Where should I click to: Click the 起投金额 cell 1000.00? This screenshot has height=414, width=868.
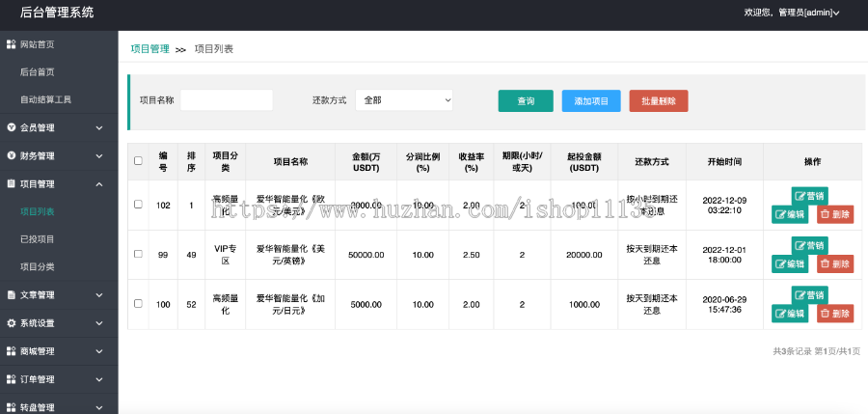(x=584, y=304)
